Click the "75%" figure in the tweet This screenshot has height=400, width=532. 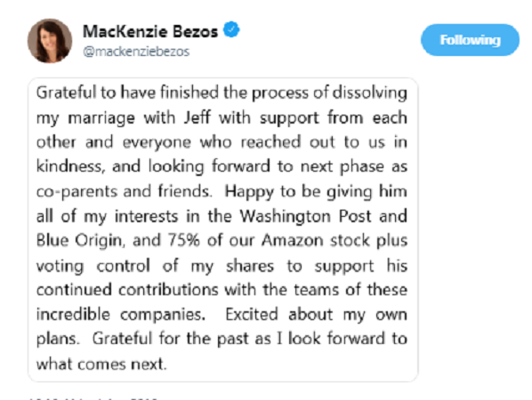184,240
